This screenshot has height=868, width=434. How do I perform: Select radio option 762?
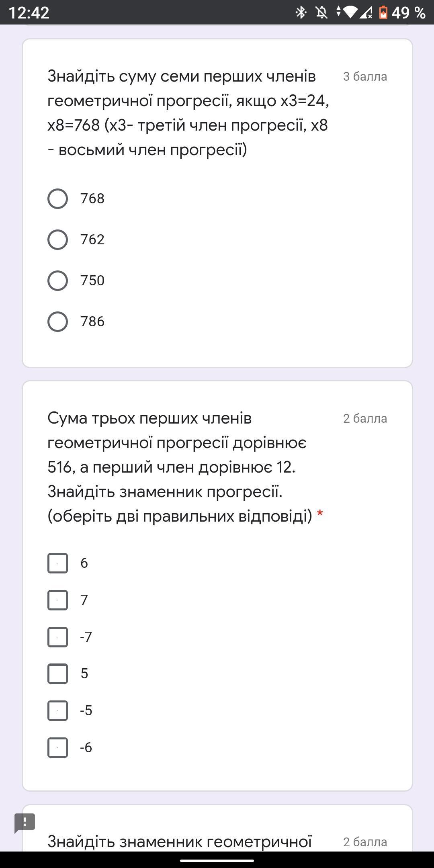pos(57,240)
